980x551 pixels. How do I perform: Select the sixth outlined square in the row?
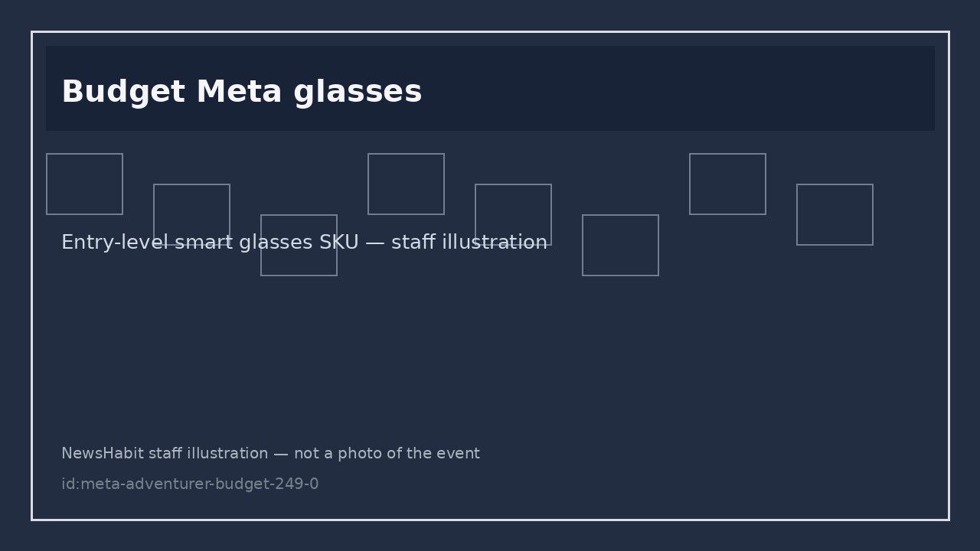pyautogui.click(x=620, y=245)
